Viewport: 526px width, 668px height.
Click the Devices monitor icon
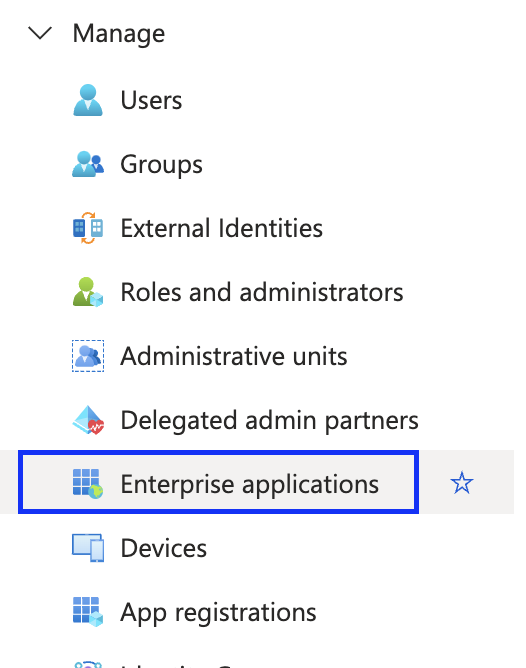(x=88, y=548)
